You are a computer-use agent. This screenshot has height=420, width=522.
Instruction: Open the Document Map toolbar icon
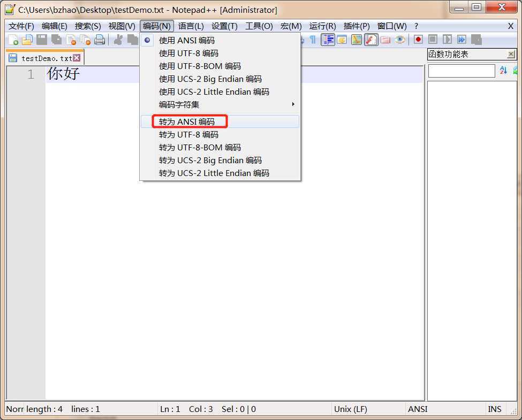(x=356, y=40)
